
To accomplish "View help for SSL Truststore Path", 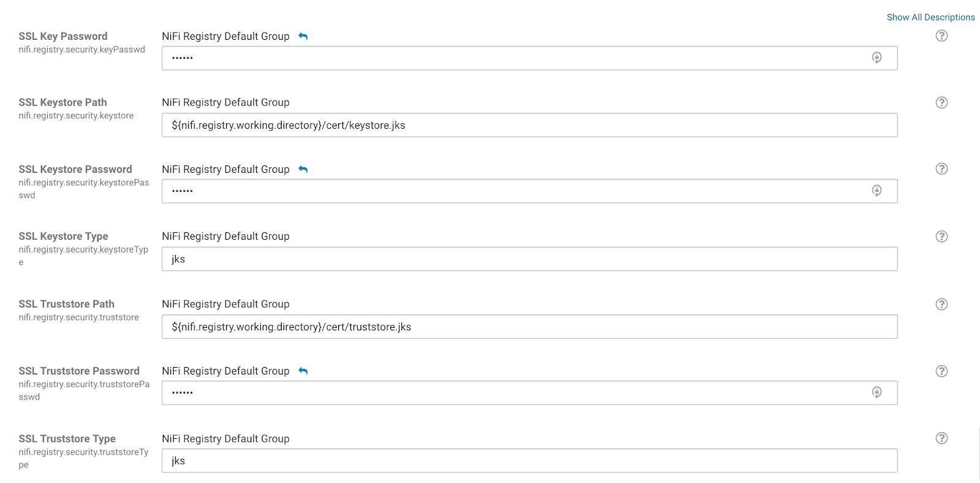I will (941, 305).
